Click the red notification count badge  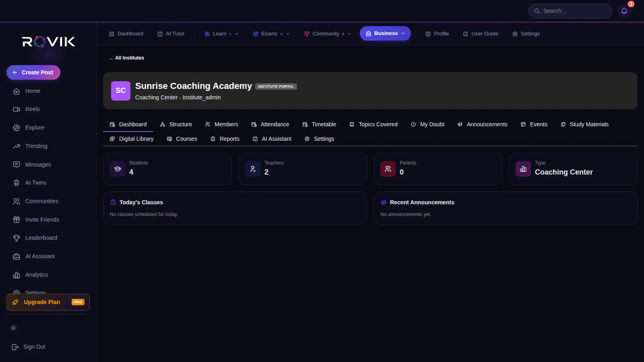coord(631,4)
